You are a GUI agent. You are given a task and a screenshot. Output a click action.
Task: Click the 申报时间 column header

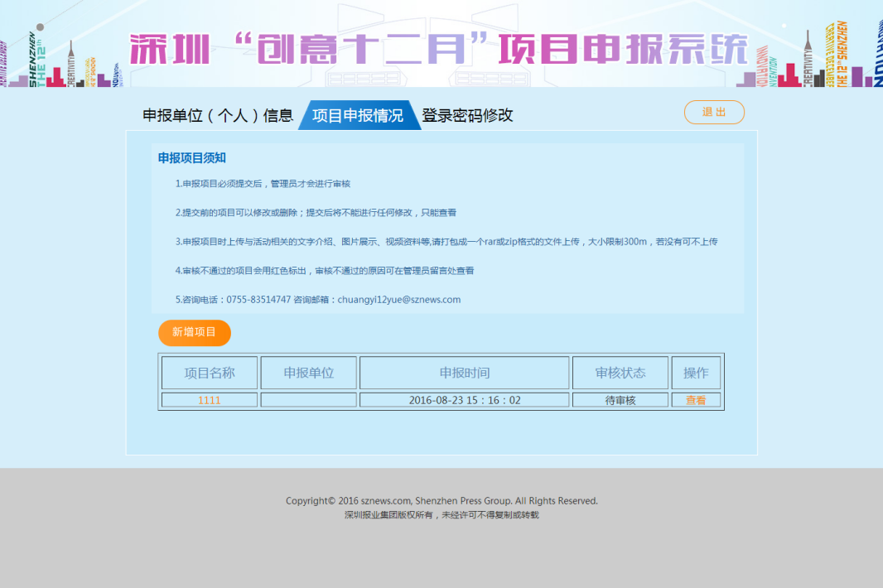click(x=465, y=373)
